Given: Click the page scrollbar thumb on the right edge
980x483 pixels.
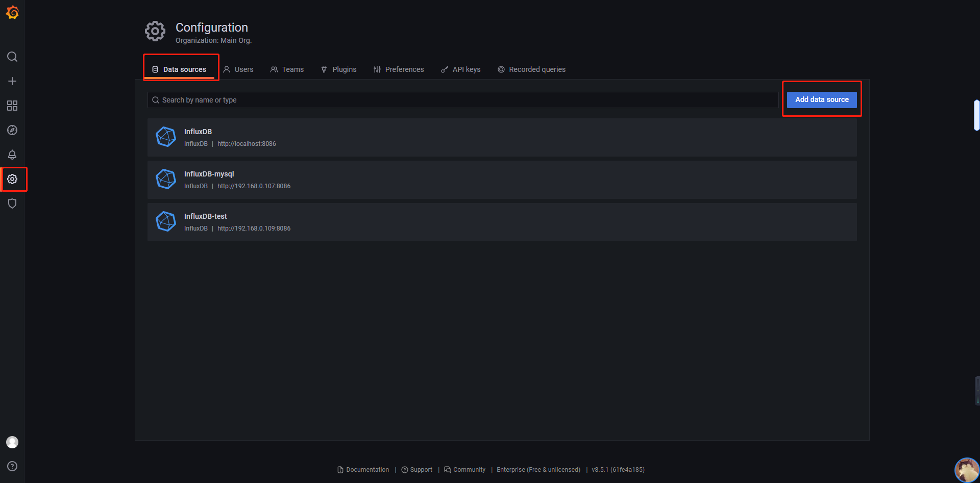Looking at the screenshot, I should click(x=977, y=115).
